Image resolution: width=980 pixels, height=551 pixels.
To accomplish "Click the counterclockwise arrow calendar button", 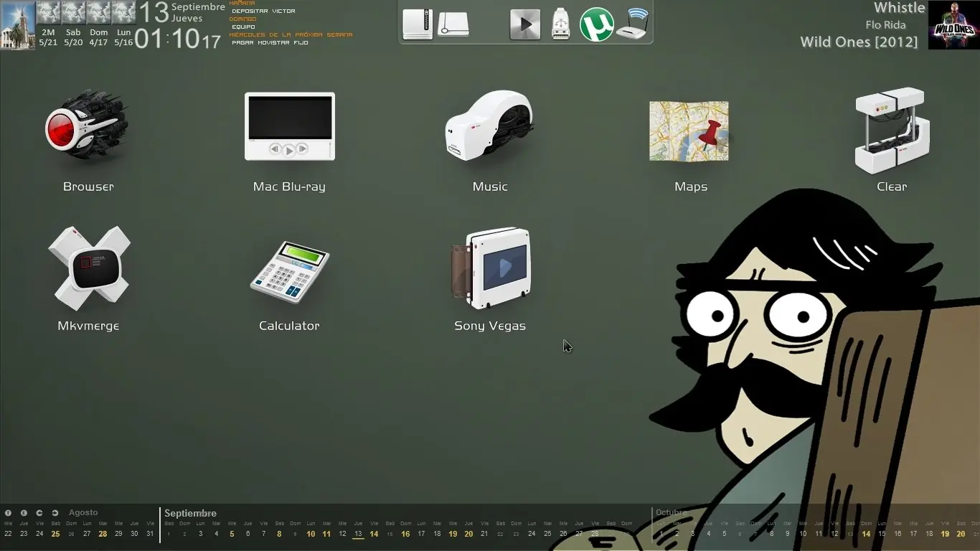I will (39, 513).
